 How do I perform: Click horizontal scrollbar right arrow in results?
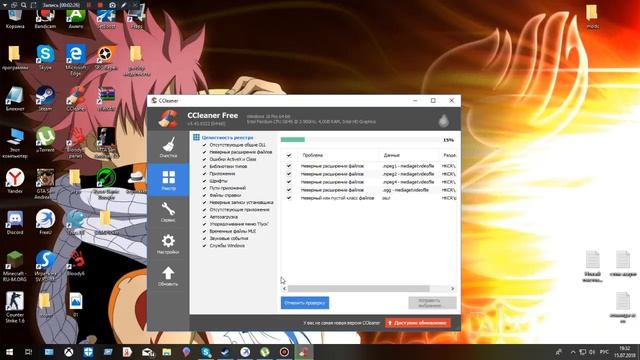click(452, 289)
